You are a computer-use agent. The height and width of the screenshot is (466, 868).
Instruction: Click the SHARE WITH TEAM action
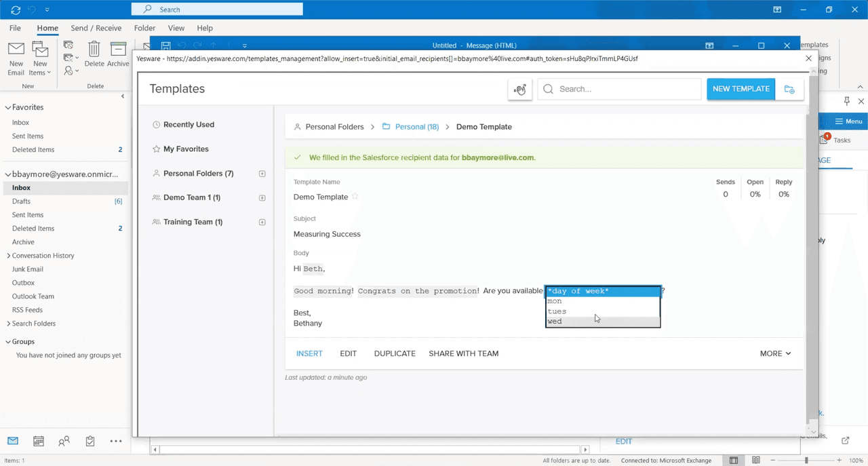pyautogui.click(x=463, y=353)
